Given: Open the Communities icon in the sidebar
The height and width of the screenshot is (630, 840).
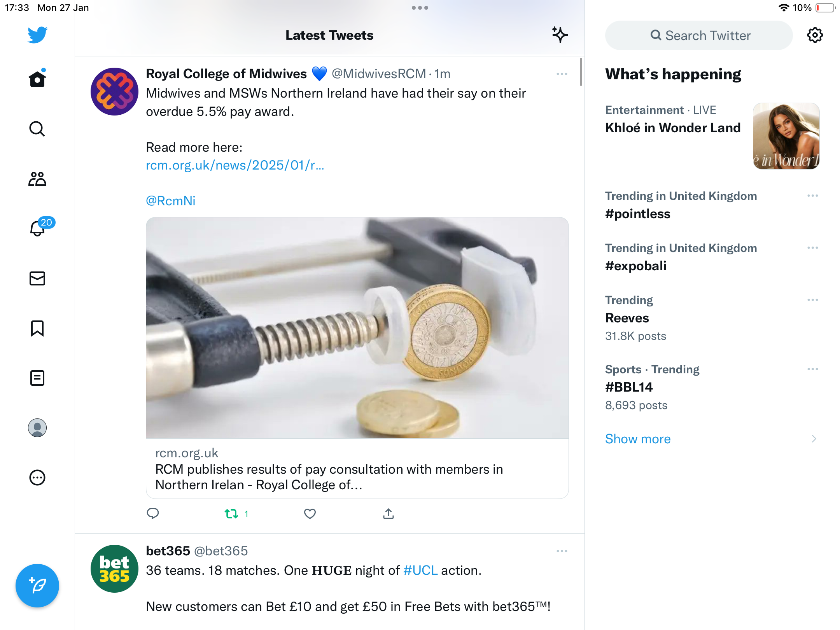Looking at the screenshot, I should pyautogui.click(x=37, y=179).
